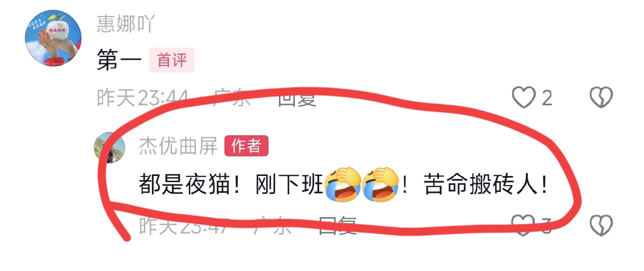Tap the red 作者 badge
Image resolution: width=644 pixels, height=271 pixels.
pyautogui.click(x=247, y=146)
